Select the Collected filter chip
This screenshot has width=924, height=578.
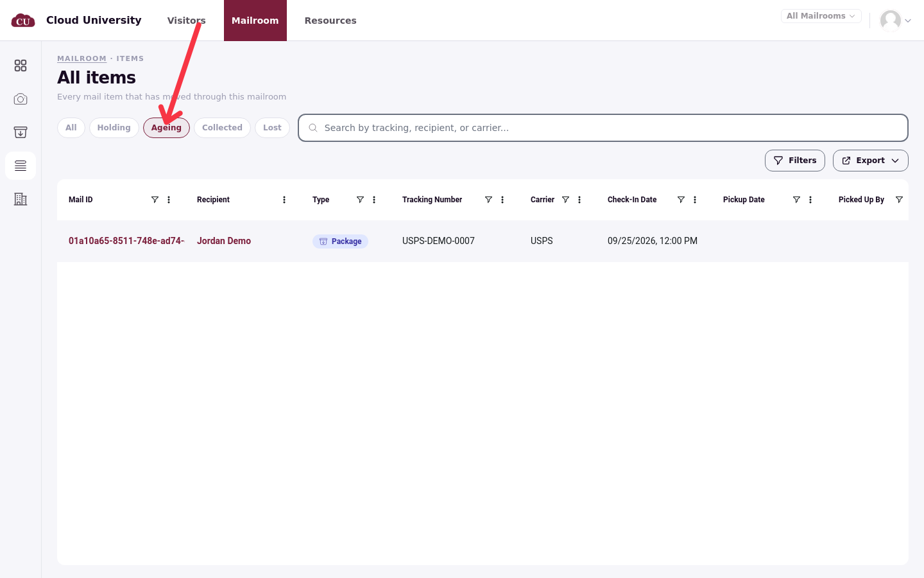(x=222, y=128)
